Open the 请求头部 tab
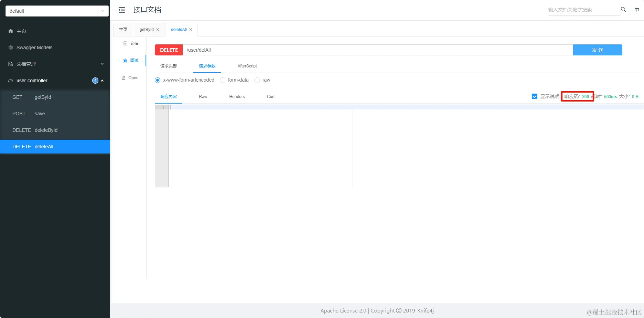The image size is (644, 318). pyautogui.click(x=169, y=66)
